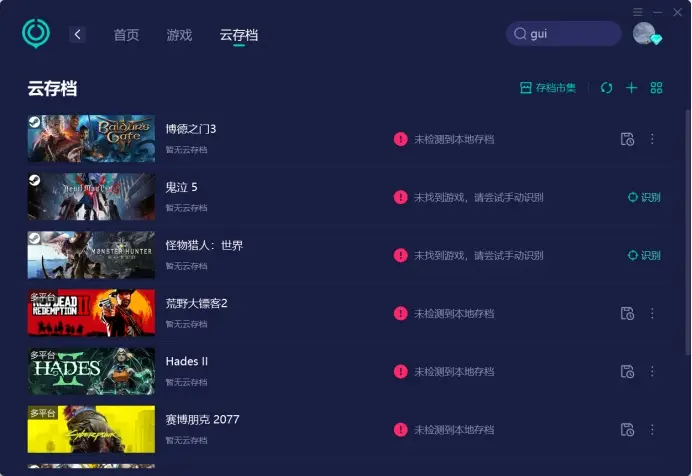Switch to grid view layout icon

(x=656, y=88)
